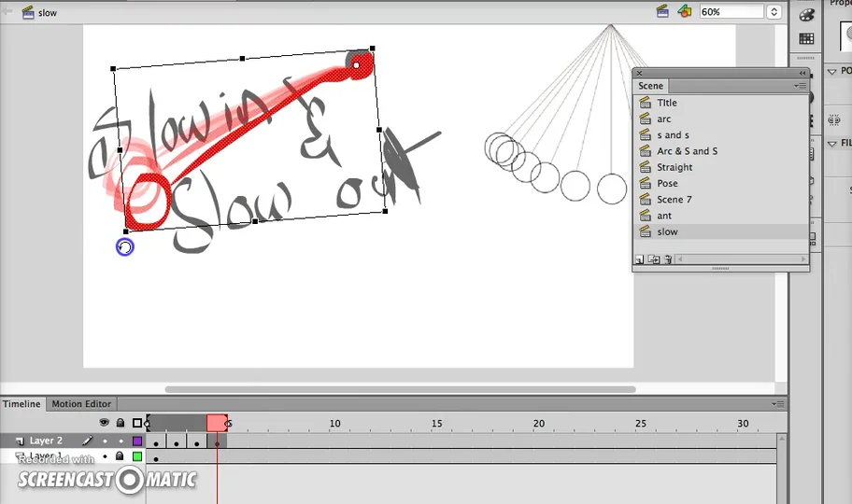
Task: Open the Color palette panel icon
Action: (806, 15)
